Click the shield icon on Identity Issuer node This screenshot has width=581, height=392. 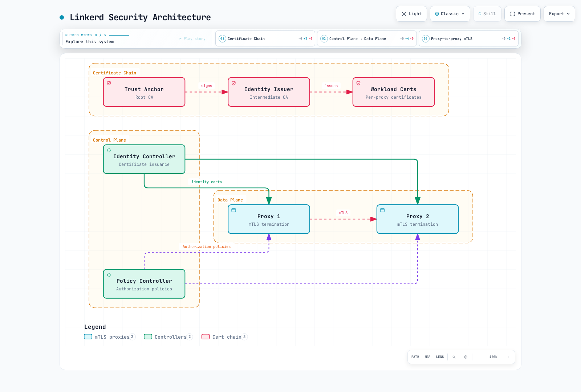(x=233, y=83)
